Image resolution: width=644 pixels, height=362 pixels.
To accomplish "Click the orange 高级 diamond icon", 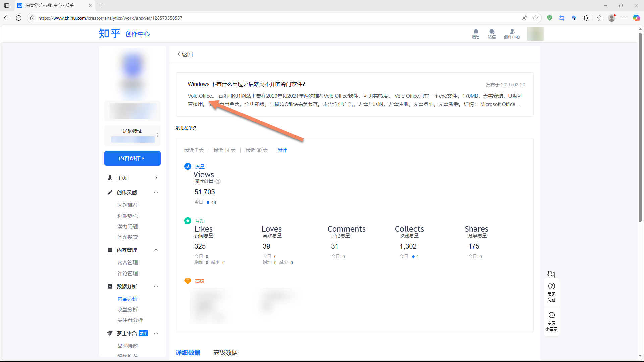I will pos(188,281).
